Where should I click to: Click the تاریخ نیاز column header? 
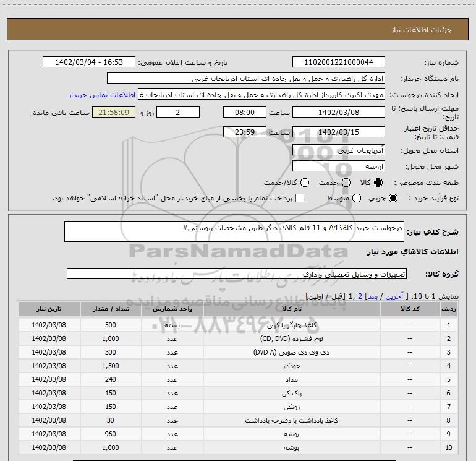(x=49, y=309)
